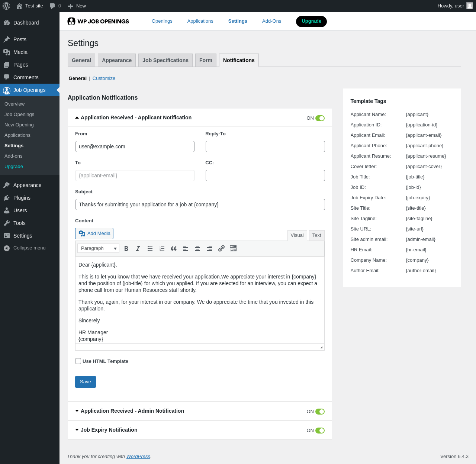Check the Use HTML Template checkbox

pos(78,361)
